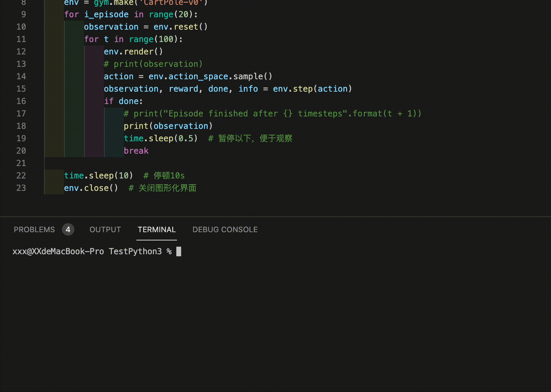Click the comment '# 关闭图形化界面'
Screen dimensions: 551x392
[x=163, y=188]
